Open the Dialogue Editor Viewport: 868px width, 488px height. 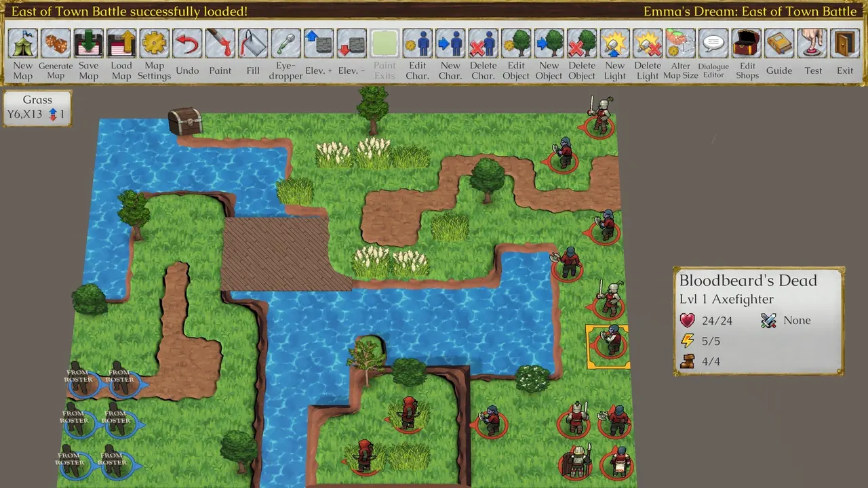click(713, 43)
